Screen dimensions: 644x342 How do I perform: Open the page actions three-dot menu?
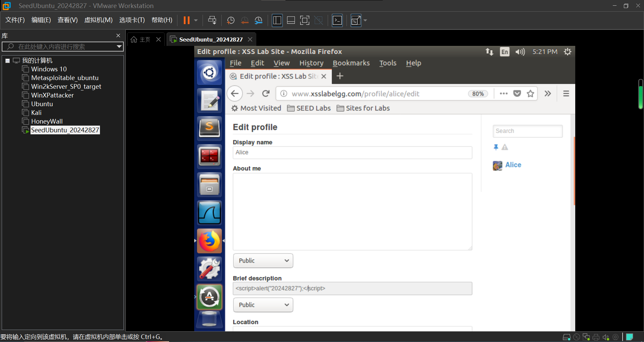503,93
